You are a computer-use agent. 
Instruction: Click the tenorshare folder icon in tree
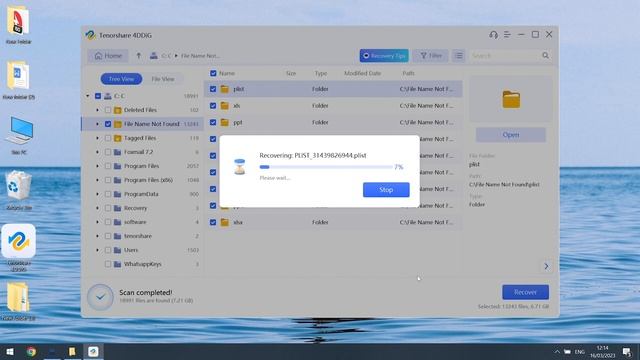[118, 236]
